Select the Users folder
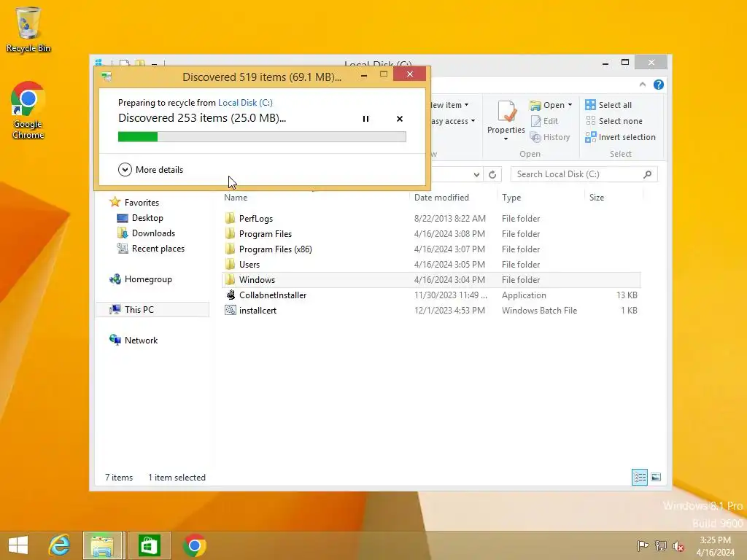 [x=249, y=264]
